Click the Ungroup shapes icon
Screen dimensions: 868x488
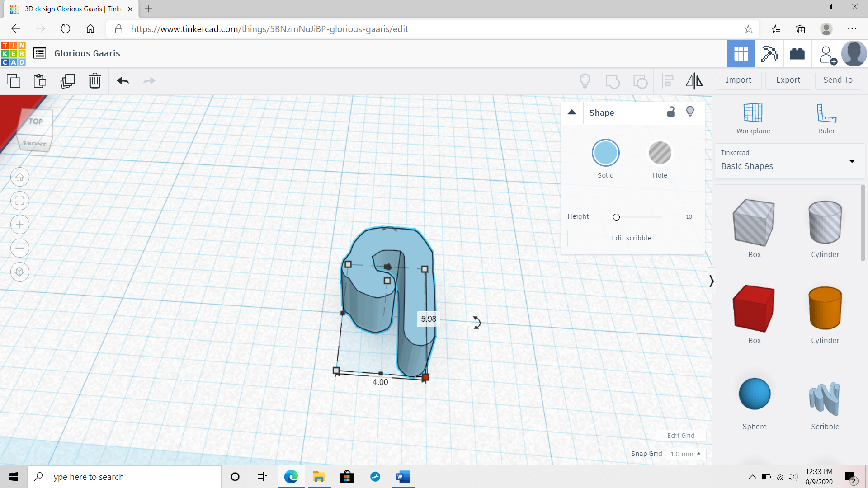(640, 81)
